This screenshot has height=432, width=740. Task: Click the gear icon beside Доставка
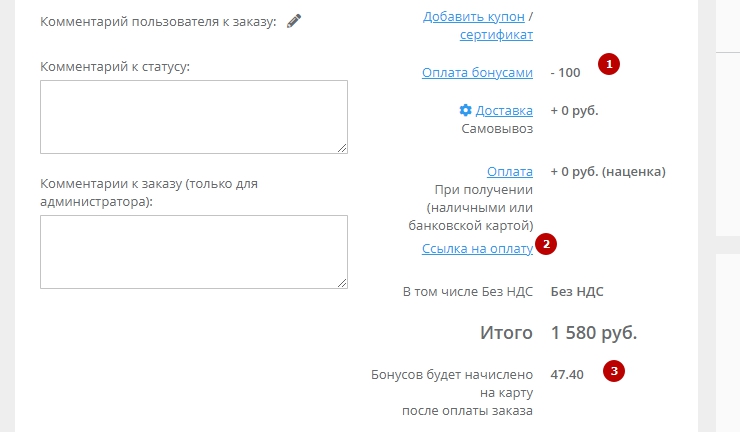point(465,110)
